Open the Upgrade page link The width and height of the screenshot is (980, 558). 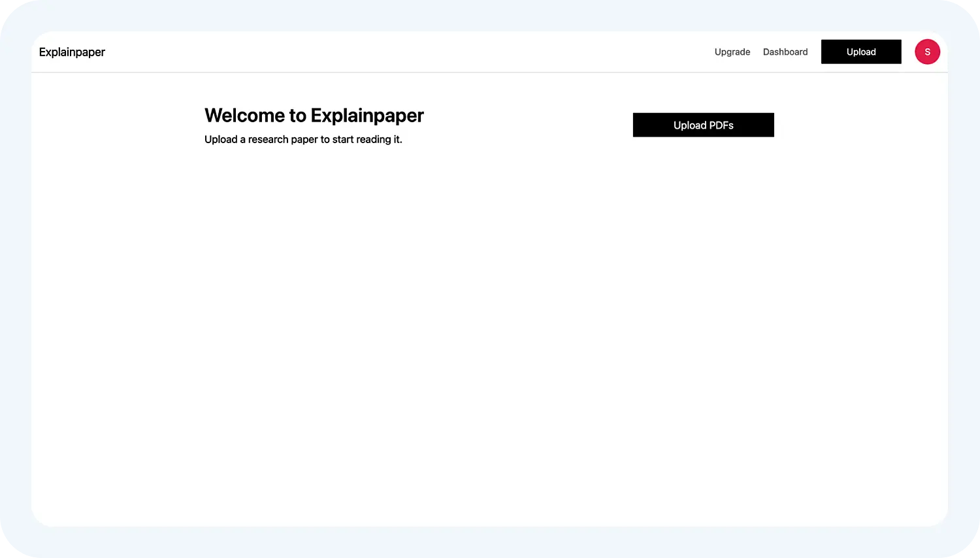[732, 52]
